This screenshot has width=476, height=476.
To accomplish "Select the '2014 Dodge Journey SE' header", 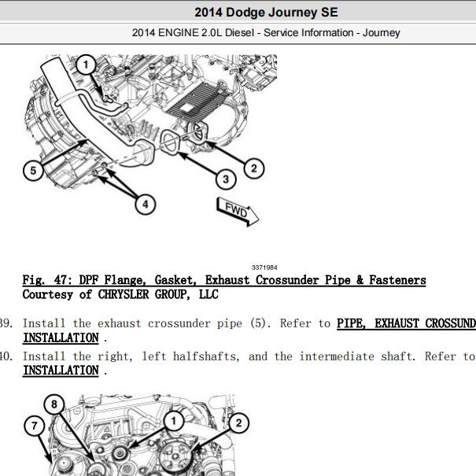I will pyautogui.click(x=266, y=13).
